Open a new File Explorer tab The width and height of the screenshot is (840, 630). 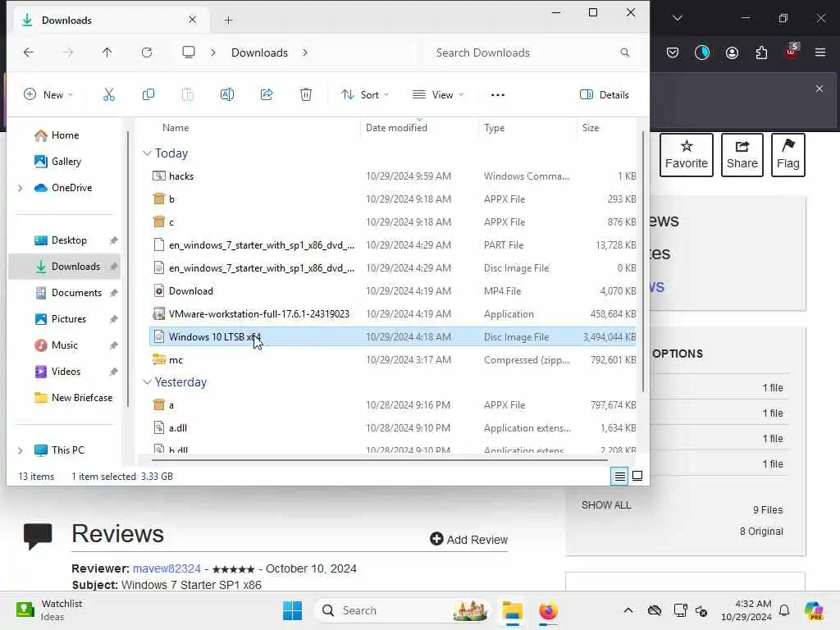[228, 21]
